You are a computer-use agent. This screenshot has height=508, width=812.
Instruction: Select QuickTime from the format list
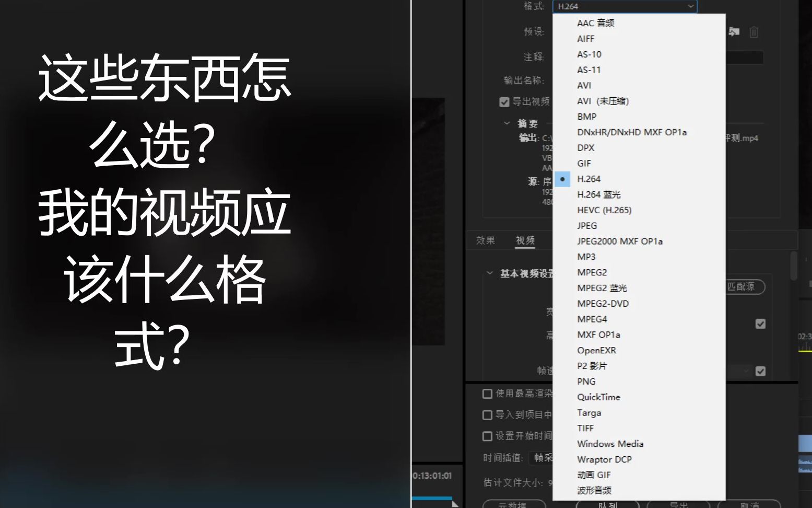click(x=598, y=397)
